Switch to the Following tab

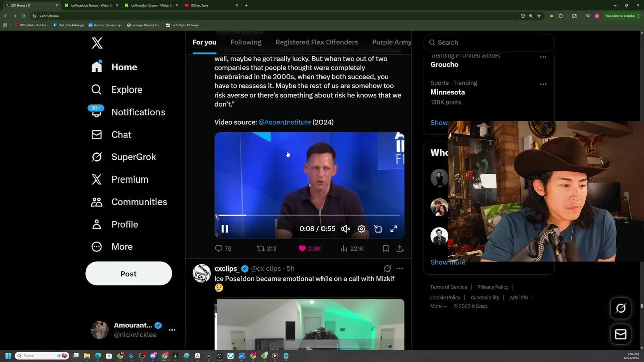(x=246, y=42)
